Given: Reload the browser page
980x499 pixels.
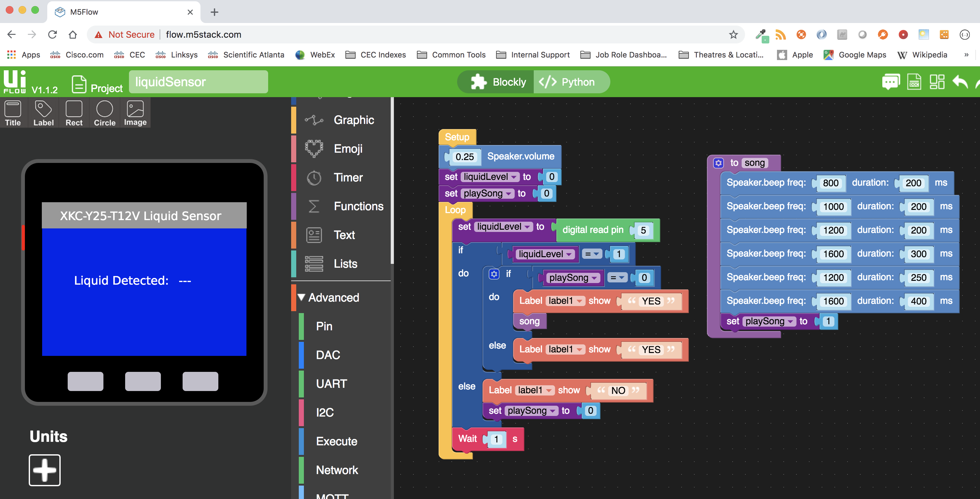Looking at the screenshot, I should coord(52,35).
